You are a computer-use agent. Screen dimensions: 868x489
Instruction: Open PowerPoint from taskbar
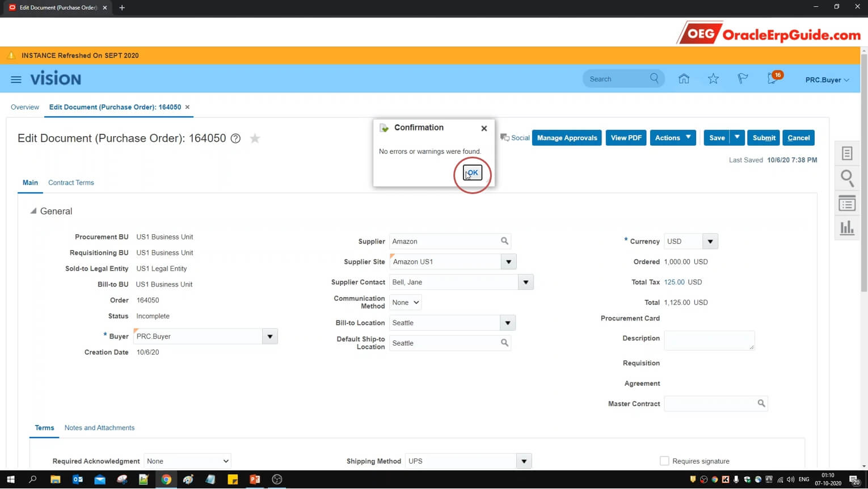point(255,479)
